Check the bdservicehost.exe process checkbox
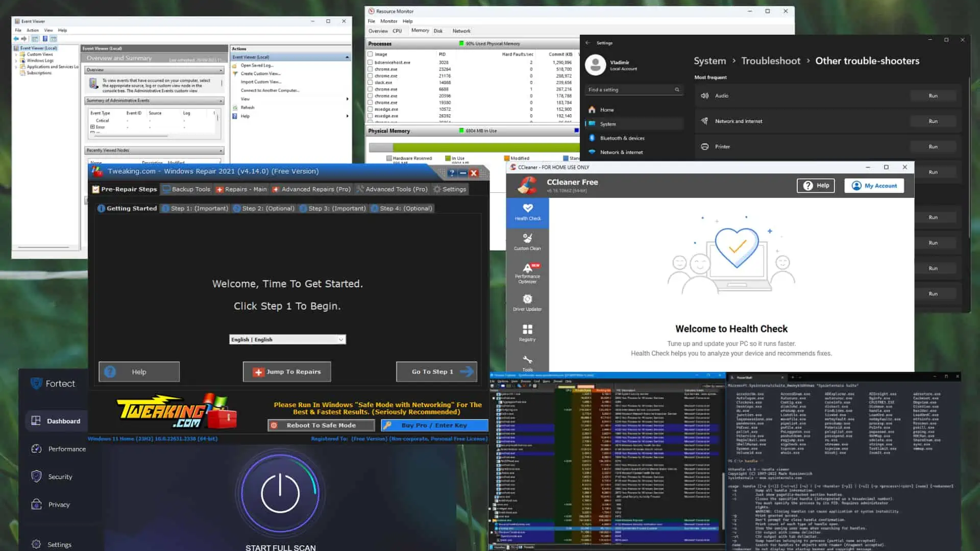The width and height of the screenshot is (980, 551). [x=371, y=63]
